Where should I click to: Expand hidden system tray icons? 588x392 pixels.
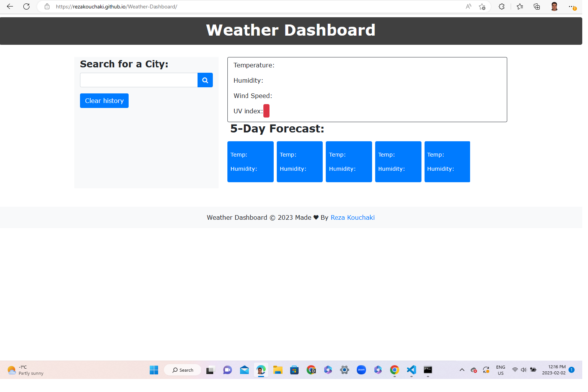pos(462,370)
